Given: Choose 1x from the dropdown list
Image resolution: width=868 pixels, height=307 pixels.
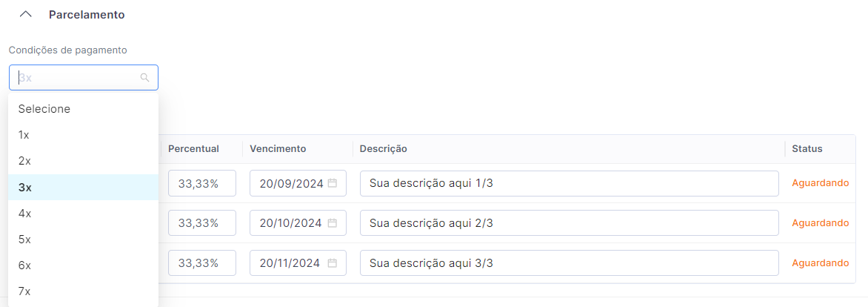Looking at the screenshot, I should click(x=24, y=135).
